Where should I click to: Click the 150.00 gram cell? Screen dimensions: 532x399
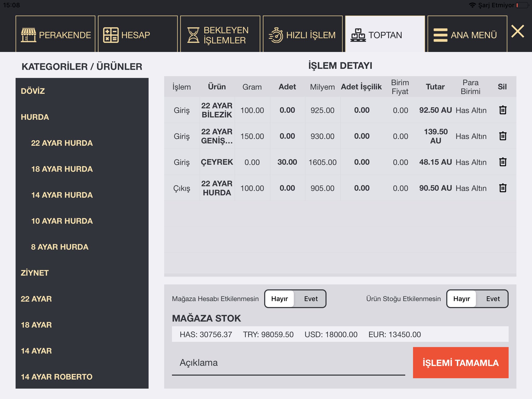click(252, 136)
